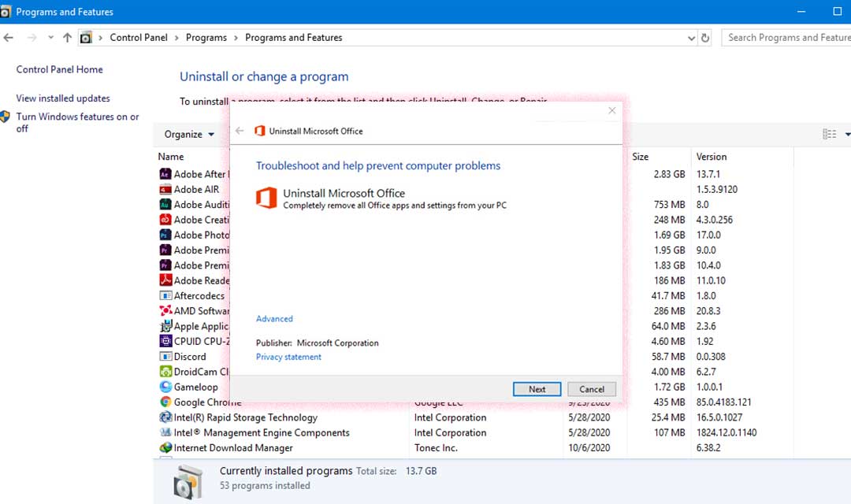Select the Intel Management Engine Components name
This screenshot has width=851, height=504.
point(262,432)
